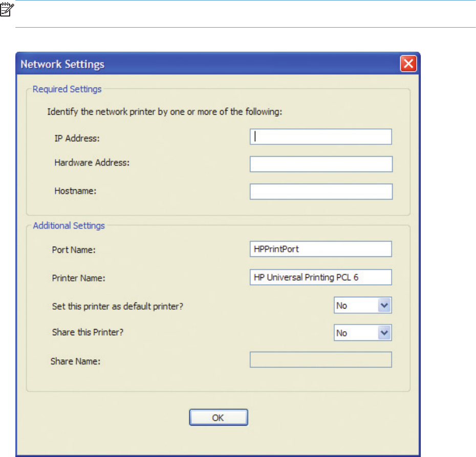
Task: Click the note icon above the dialog
Action: click(x=7, y=9)
